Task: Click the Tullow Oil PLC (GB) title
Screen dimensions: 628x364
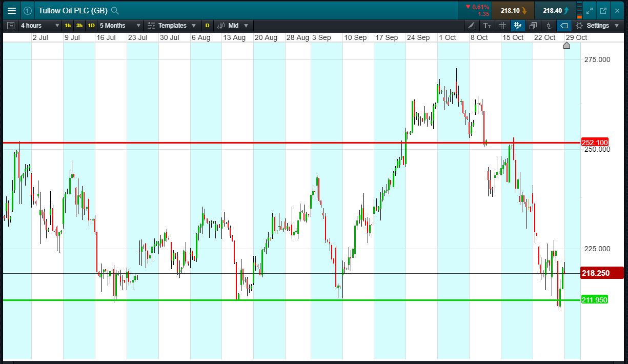Action: point(73,10)
